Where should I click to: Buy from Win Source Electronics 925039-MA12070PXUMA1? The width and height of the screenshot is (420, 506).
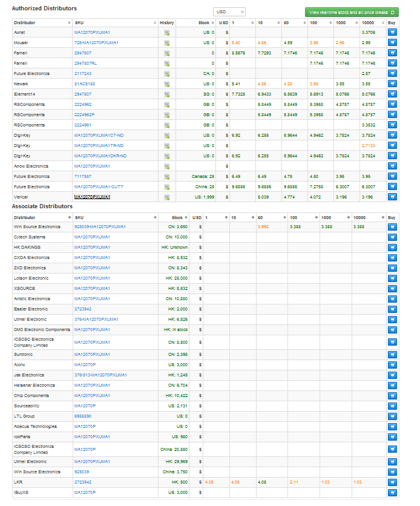coord(392,227)
